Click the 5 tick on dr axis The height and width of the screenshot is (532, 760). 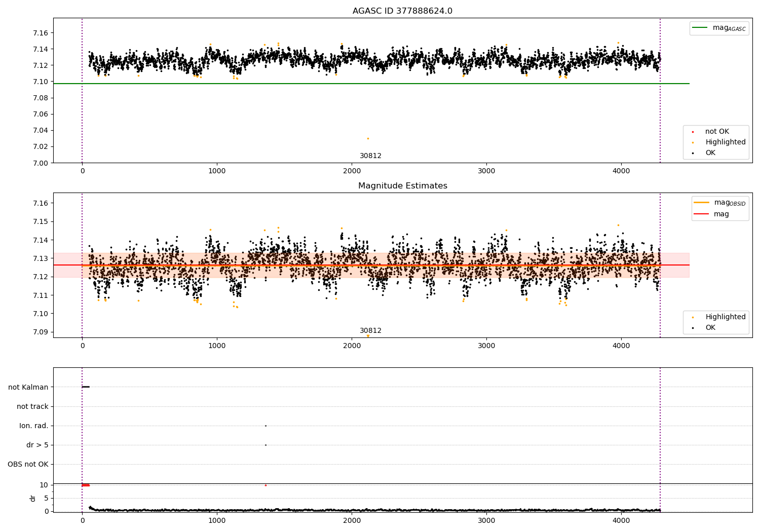(46, 498)
